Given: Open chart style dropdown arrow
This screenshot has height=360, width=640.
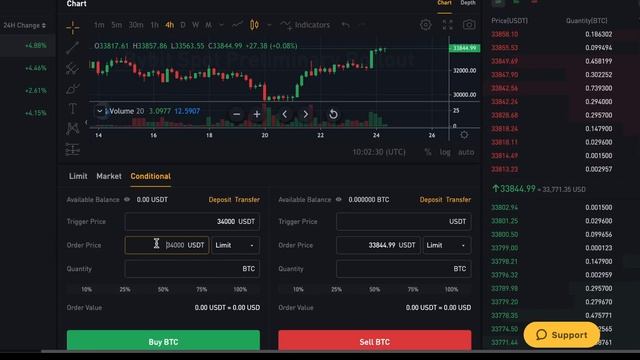Looking at the screenshot, I should (269, 25).
